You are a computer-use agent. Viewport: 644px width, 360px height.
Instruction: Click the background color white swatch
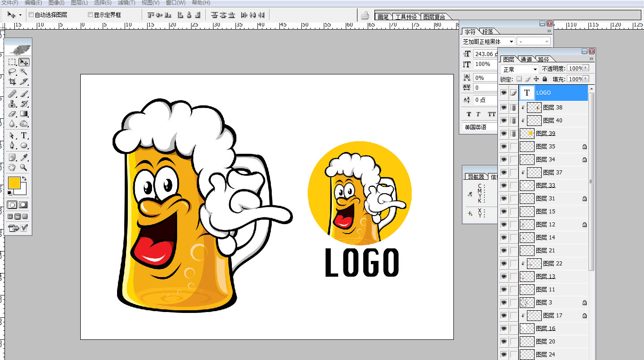click(24, 191)
